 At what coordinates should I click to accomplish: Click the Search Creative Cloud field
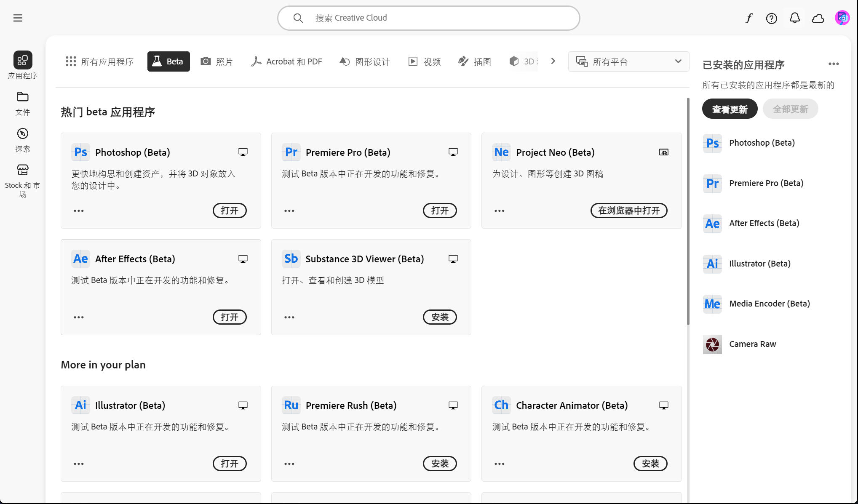tap(428, 18)
